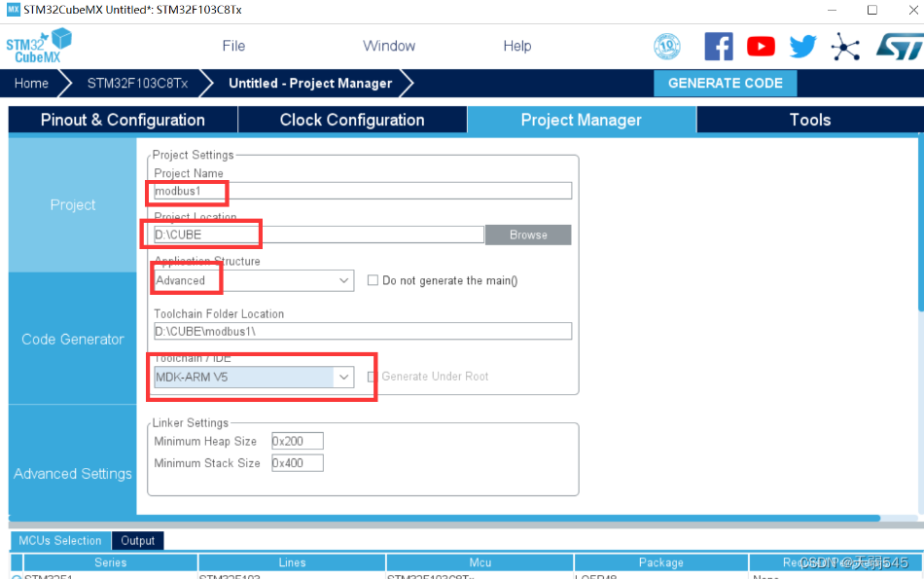Click the vertical scrollbar at right edge
Viewport: 924px width, 579px height.
(921, 224)
